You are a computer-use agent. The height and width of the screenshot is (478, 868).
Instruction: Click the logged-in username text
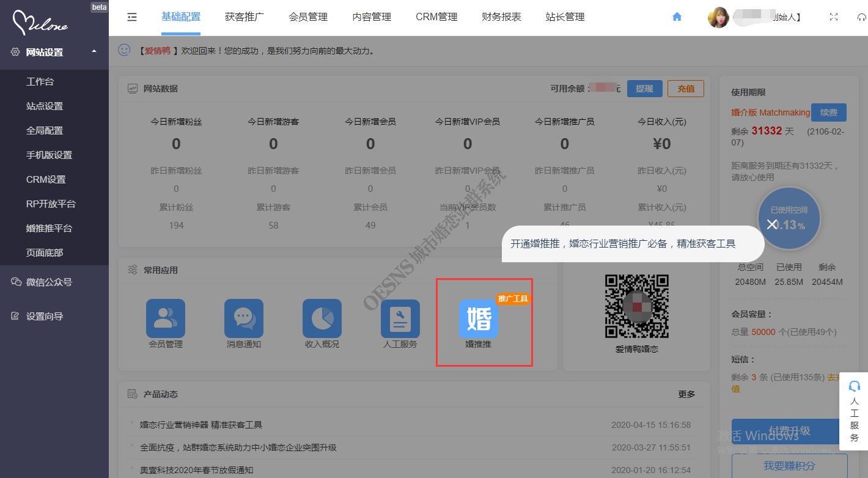coord(768,17)
